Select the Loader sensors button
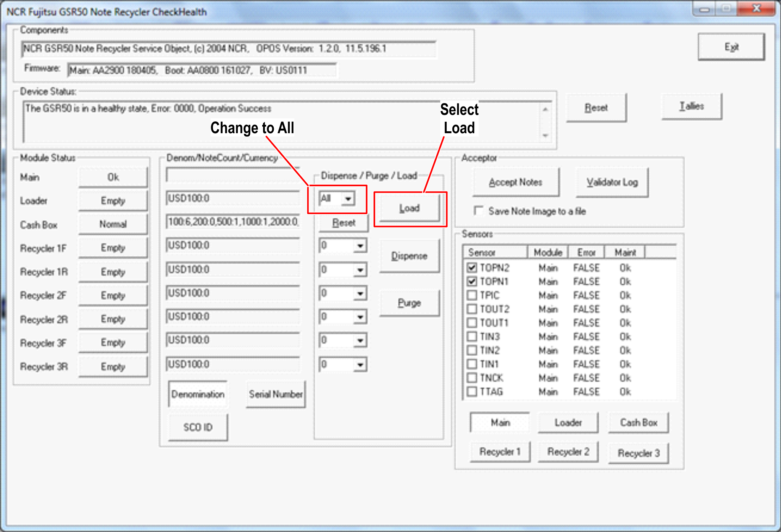The height and width of the screenshot is (532, 781). pos(568,422)
